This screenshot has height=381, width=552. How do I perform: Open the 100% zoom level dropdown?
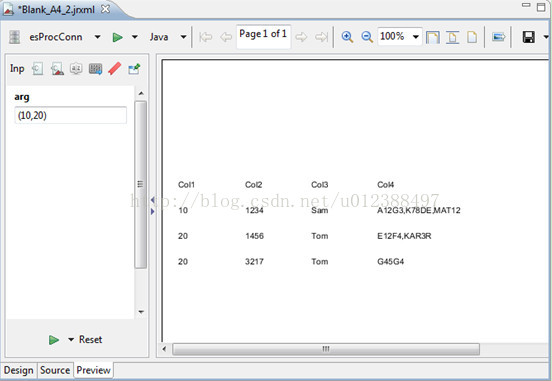tap(416, 37)
